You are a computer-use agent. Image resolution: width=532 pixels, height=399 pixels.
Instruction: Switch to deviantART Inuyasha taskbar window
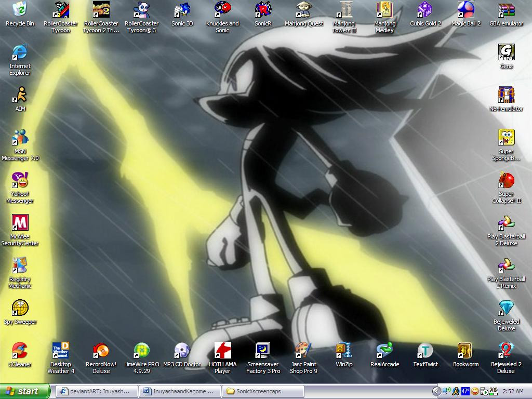tap(96, 391)
